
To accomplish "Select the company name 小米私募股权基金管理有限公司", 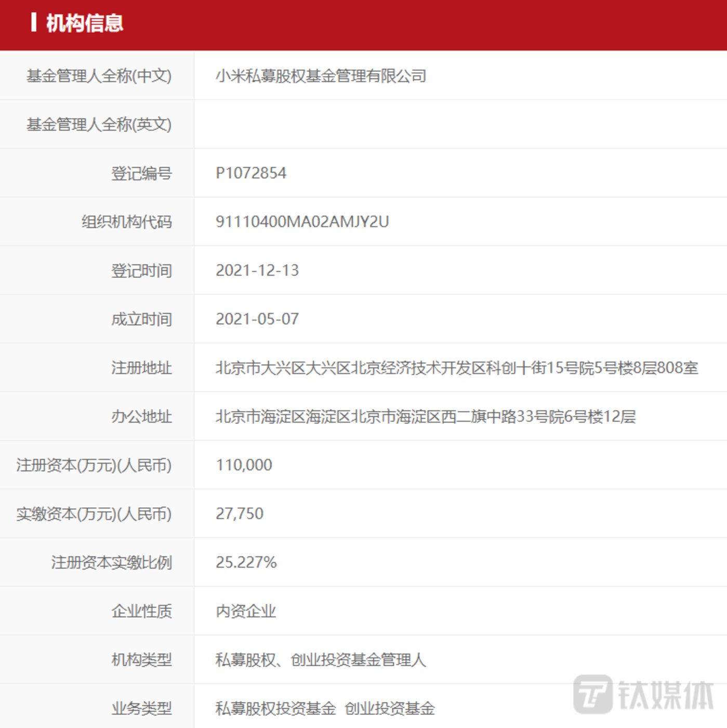I will pyautogui.click(x=321, y=76).
